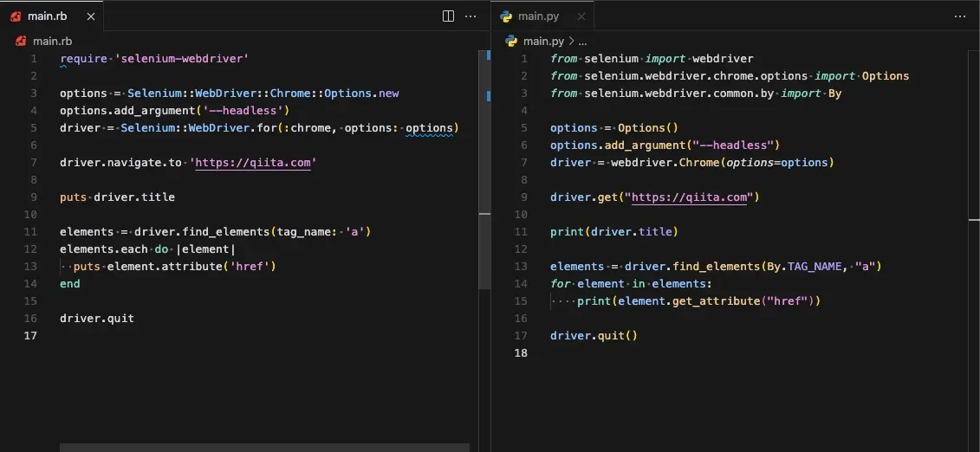Click 'get_attribute' in main.py line 15
The height and width of the screenshot is (452, 980).
(717, 301)
